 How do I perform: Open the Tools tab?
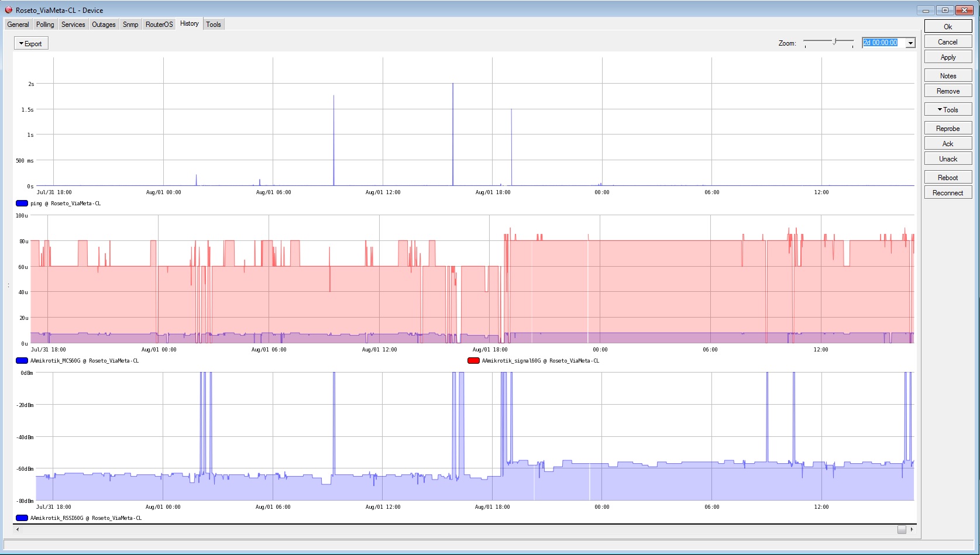point(214,25)
